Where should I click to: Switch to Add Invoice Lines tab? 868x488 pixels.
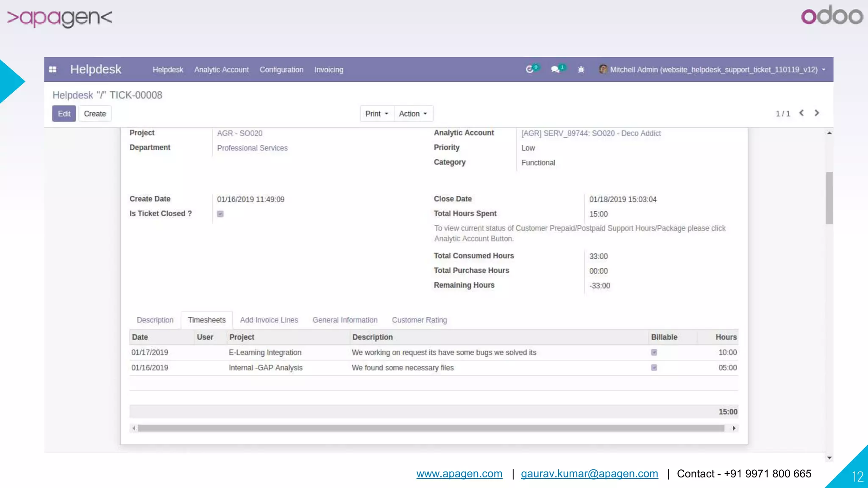click(269, 320)
